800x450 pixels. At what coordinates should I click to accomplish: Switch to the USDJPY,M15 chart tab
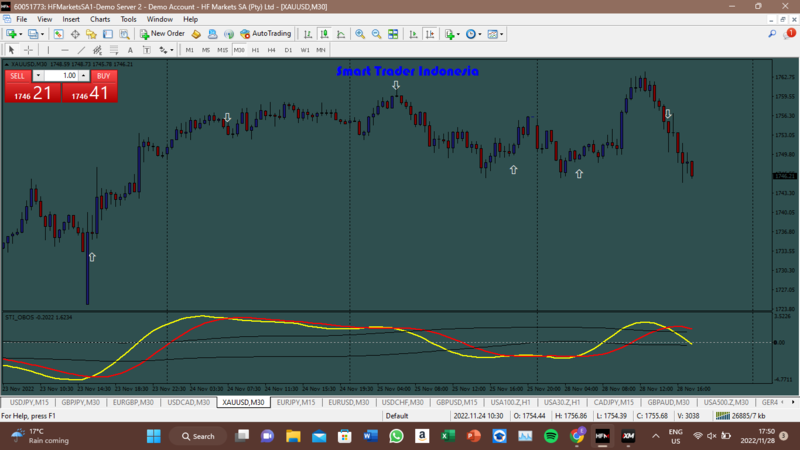coord(29,403)
